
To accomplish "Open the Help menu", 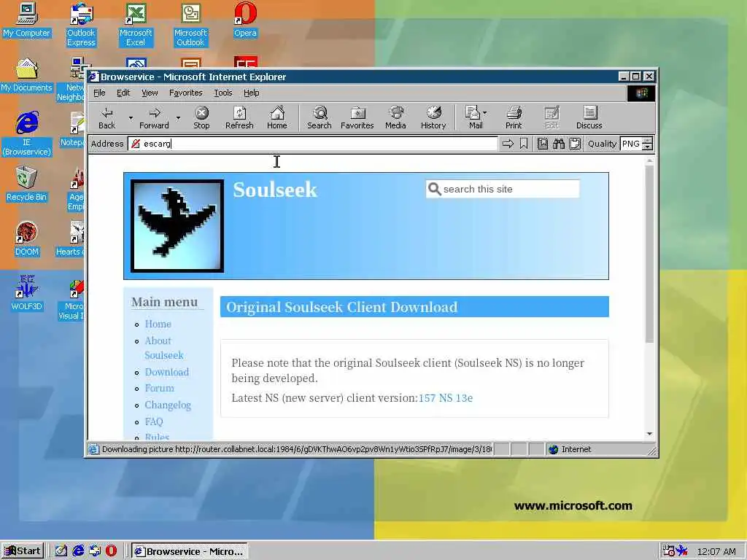I will coord(252,93).
